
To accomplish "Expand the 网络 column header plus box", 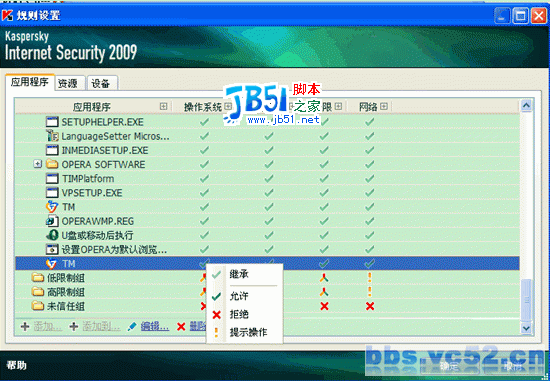I will 384,106.
